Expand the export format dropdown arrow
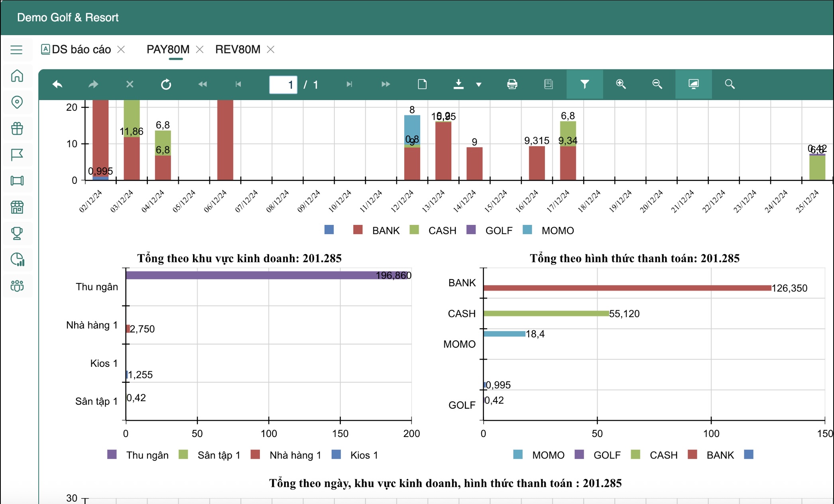Viewport: 834px width, 504px height. pos(479,85)
